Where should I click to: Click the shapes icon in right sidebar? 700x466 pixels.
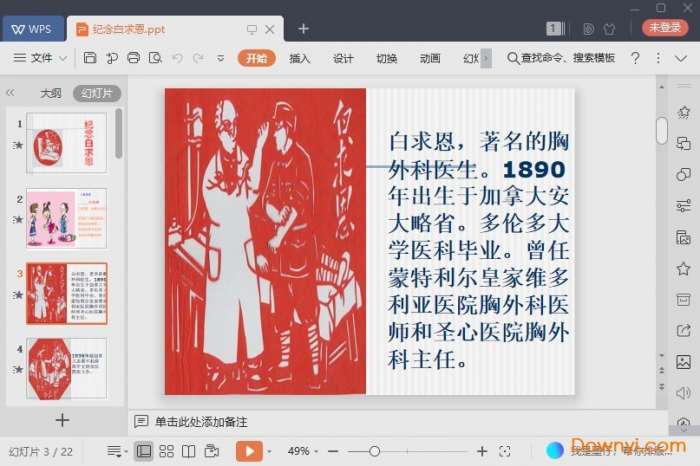coord(683,175)
